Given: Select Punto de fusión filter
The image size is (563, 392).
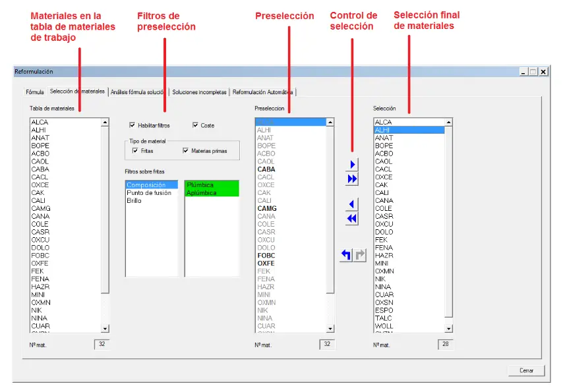Looking at the screenshot, I should coord(149,193).
